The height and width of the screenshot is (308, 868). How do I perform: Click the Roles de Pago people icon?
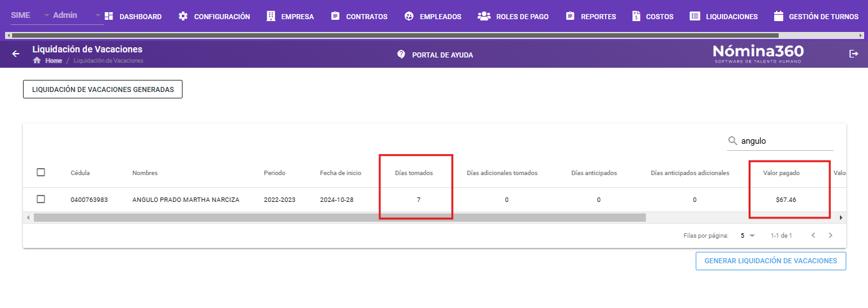[x=484, y=16]
